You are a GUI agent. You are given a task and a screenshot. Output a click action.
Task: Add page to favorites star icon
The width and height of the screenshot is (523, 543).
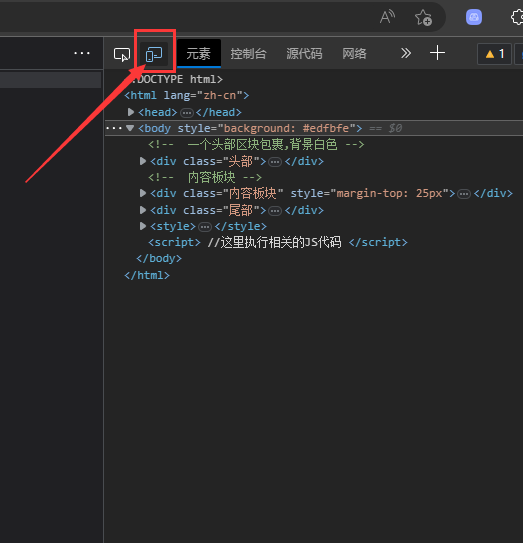(x=423, y=17)
